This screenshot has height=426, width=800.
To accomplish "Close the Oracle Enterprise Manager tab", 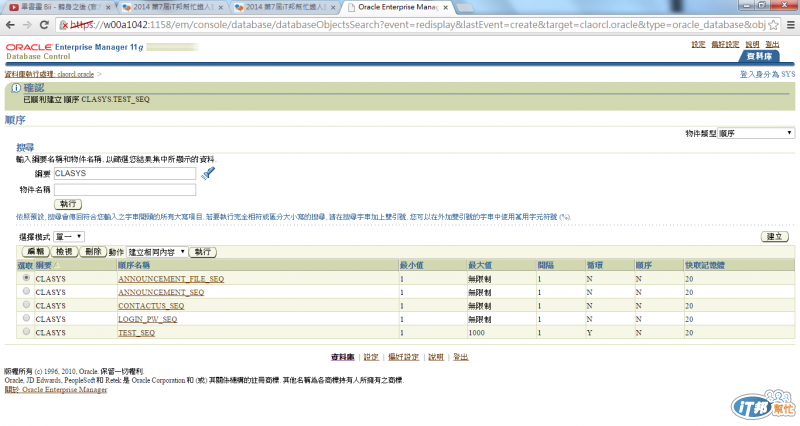I will (445, 8).
